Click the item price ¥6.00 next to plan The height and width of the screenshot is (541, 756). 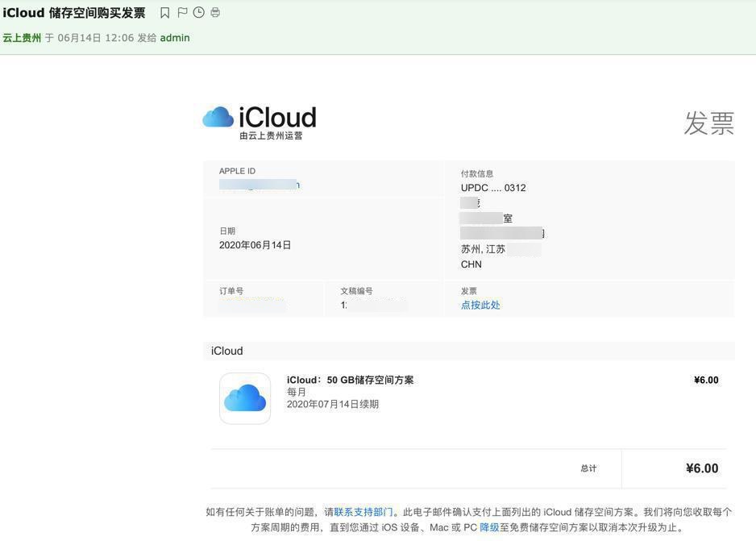click(706, 380)
